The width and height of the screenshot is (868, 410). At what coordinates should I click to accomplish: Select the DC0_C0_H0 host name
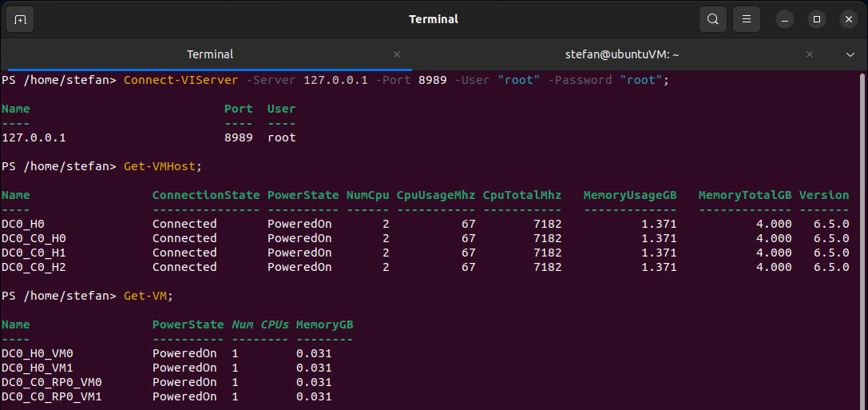[x=34, y=238]
